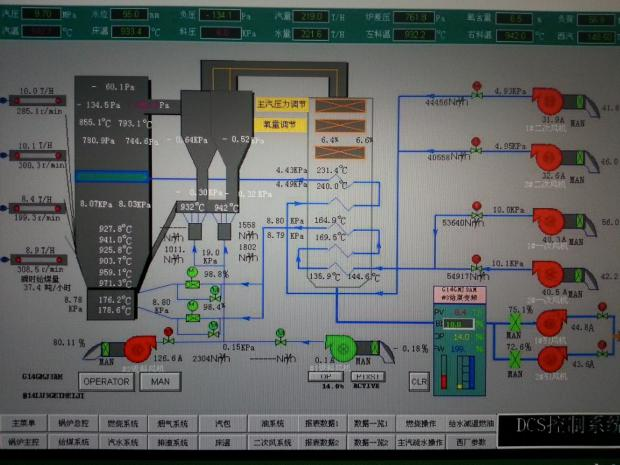Click the pink faceplate title header
This screenshot has height=465, width=620.
click(459, 295)
